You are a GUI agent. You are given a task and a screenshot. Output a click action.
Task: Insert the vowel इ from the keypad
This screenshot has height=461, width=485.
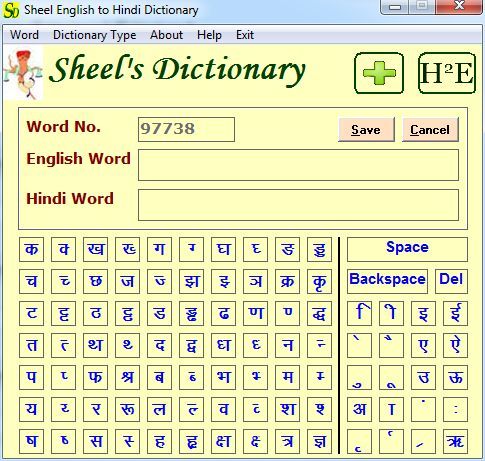tap(423, 313)
